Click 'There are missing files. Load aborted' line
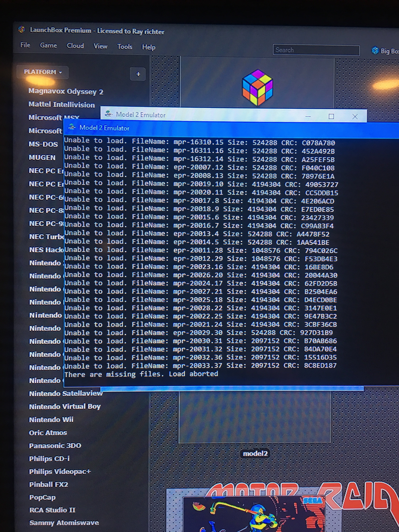Screen dimensions: 399x532 (141, 374)
